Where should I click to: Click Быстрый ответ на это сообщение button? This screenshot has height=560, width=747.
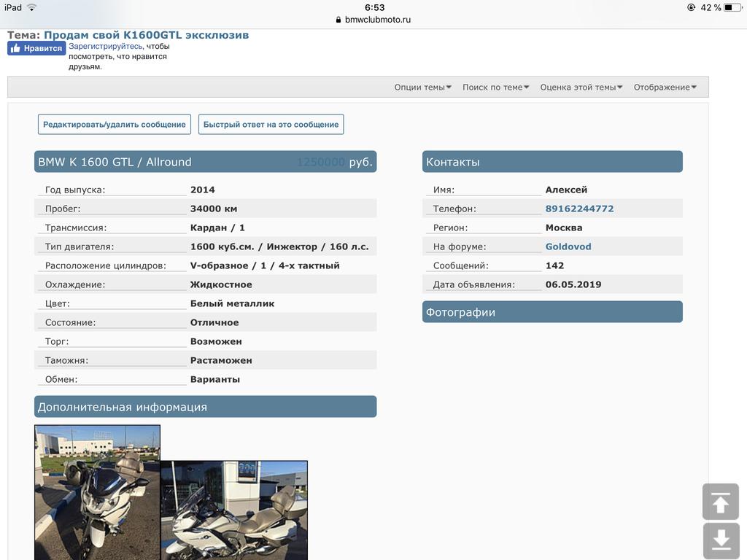point(271,125)
